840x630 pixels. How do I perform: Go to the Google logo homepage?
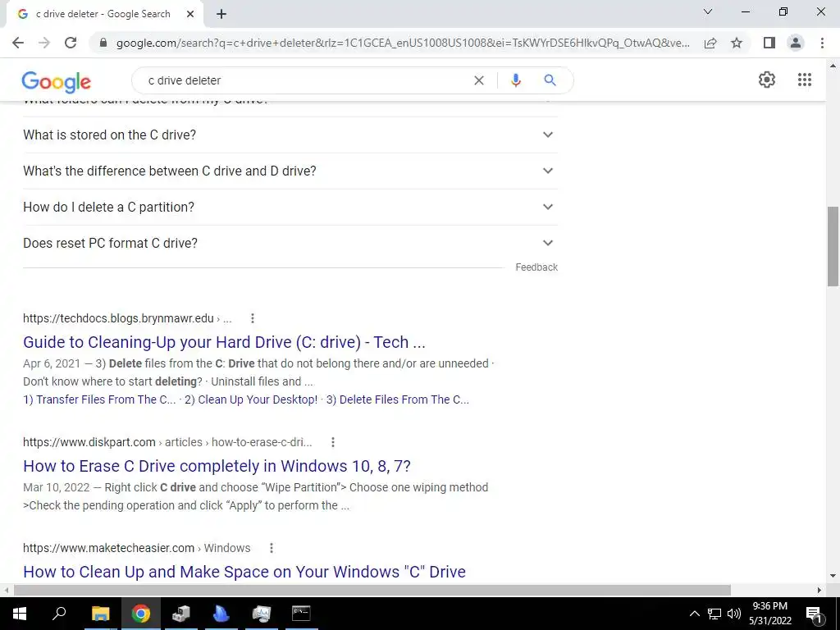point(57,81)
